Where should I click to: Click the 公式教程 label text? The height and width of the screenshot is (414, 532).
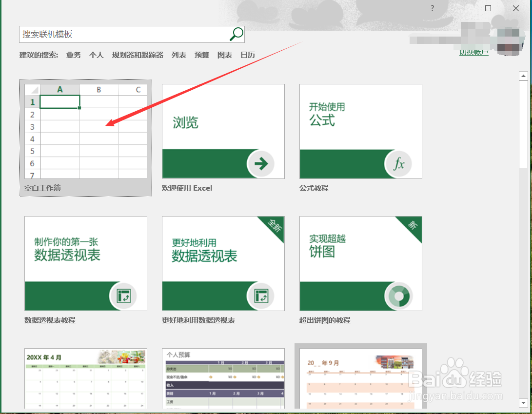314,188
